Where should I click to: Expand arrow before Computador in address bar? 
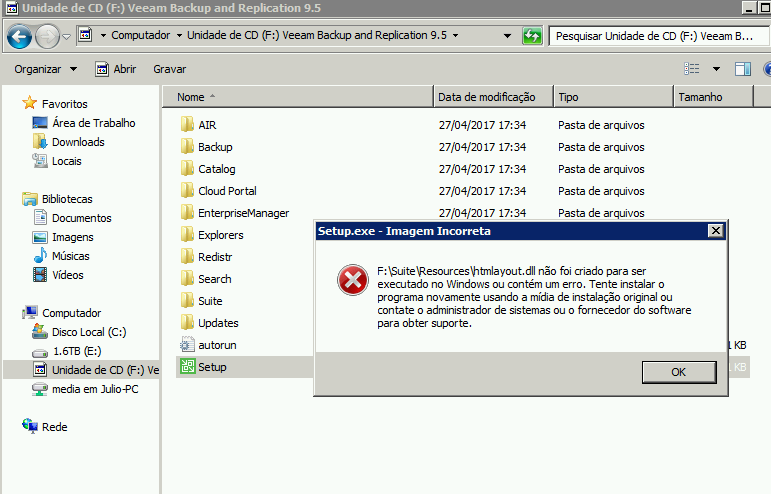103,35
